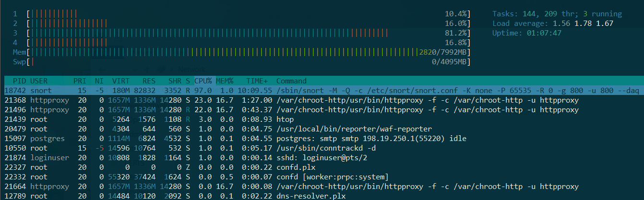Click the highlighted CPU% column header
The image size is (644, 200).
click(x=203, y=81)
